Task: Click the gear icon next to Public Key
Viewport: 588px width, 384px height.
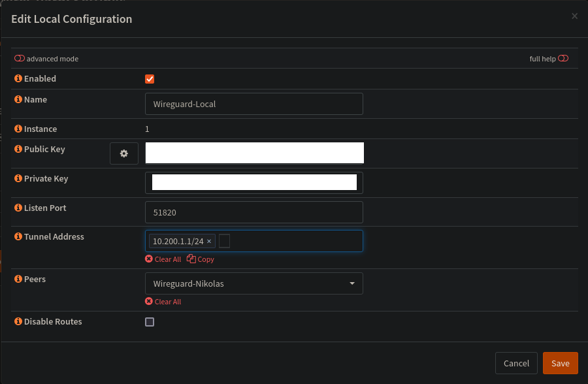Action: coord(124,153)
